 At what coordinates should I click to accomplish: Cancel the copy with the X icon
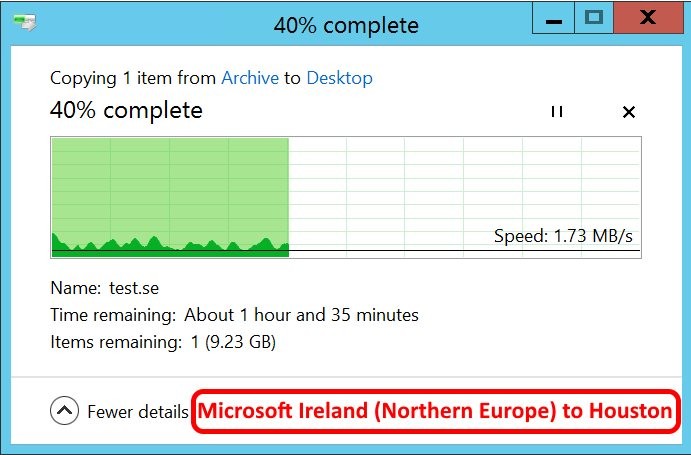pos(629,112)
